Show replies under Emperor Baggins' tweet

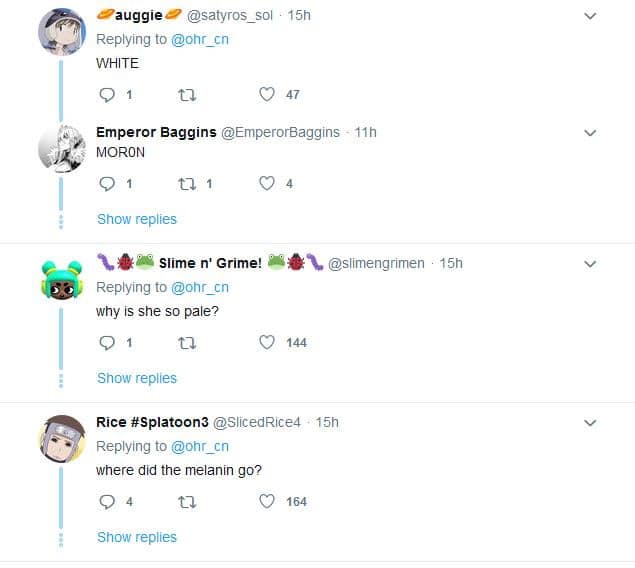137,219
